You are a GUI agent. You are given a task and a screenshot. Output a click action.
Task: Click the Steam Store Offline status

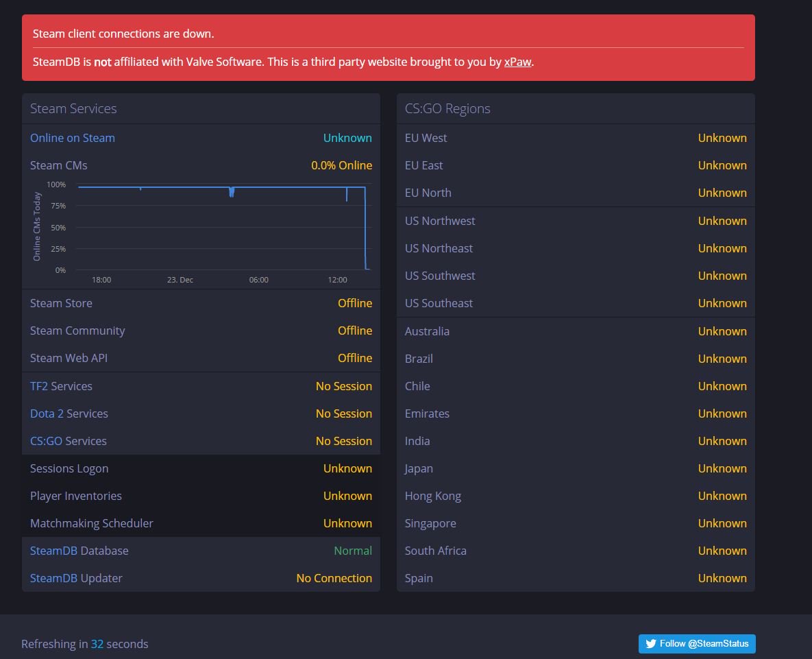[x=355, y=303]
